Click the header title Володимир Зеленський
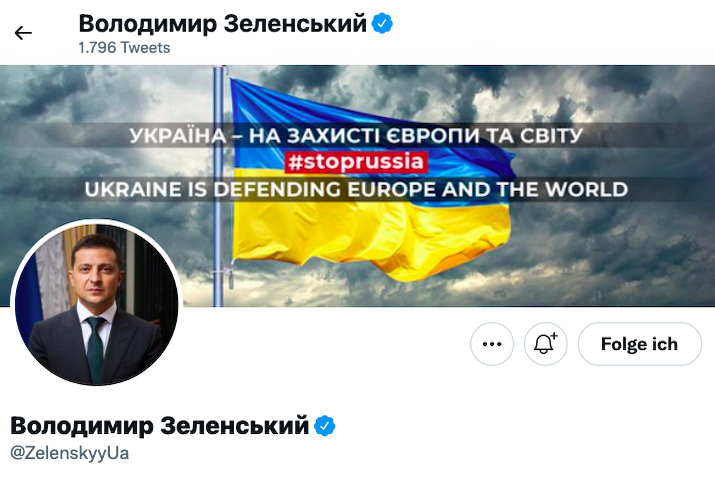 coord(223,24)
